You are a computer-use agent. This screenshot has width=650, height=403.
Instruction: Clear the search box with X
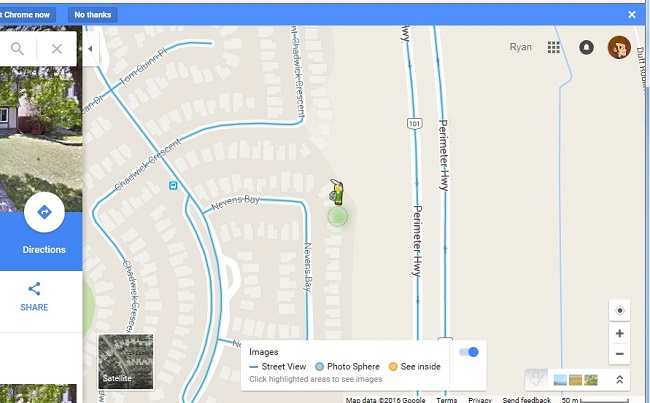(57, 49)
